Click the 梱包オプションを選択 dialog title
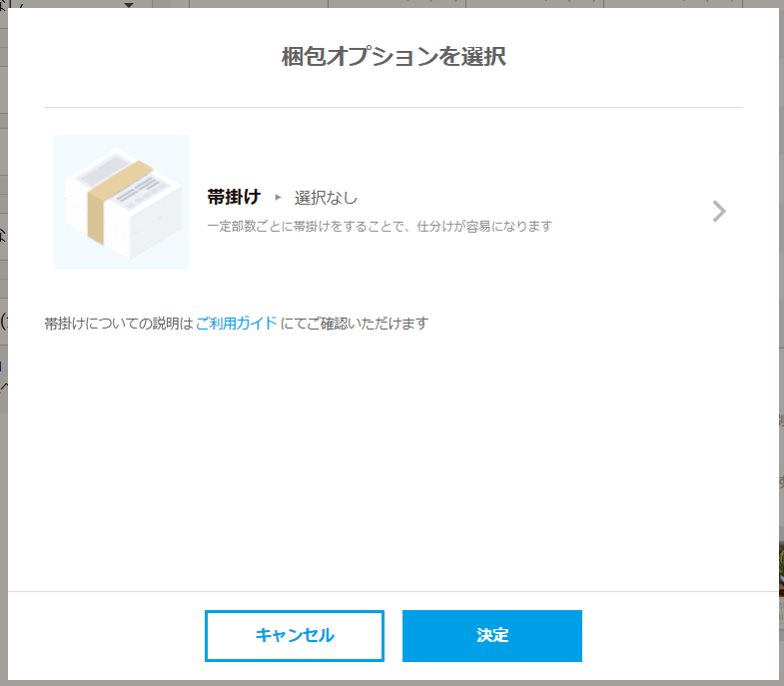Viewport: 784px width, 686px height. [392, 57]
